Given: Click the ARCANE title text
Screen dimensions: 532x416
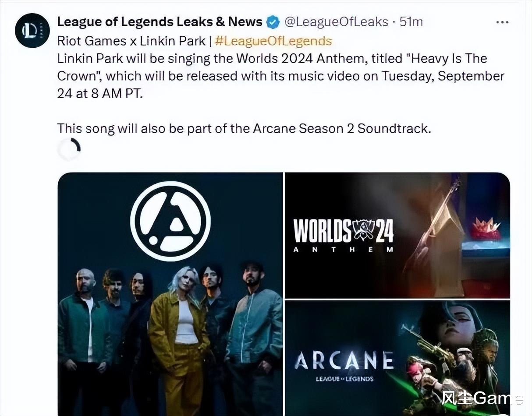Looking at the screenshot, I should pos(344,361).
